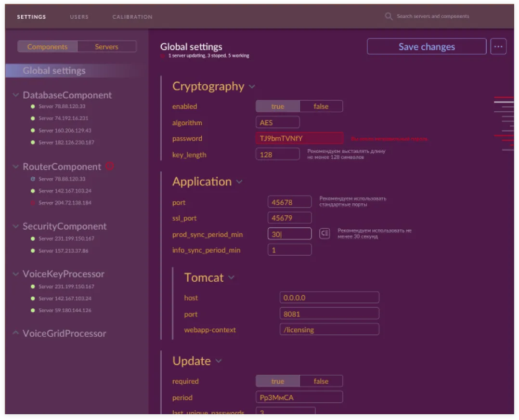Switch sidebar view to Servers
Image resolution: width=519 pixels, height=420 pixels.
click(x=106, y=47)
